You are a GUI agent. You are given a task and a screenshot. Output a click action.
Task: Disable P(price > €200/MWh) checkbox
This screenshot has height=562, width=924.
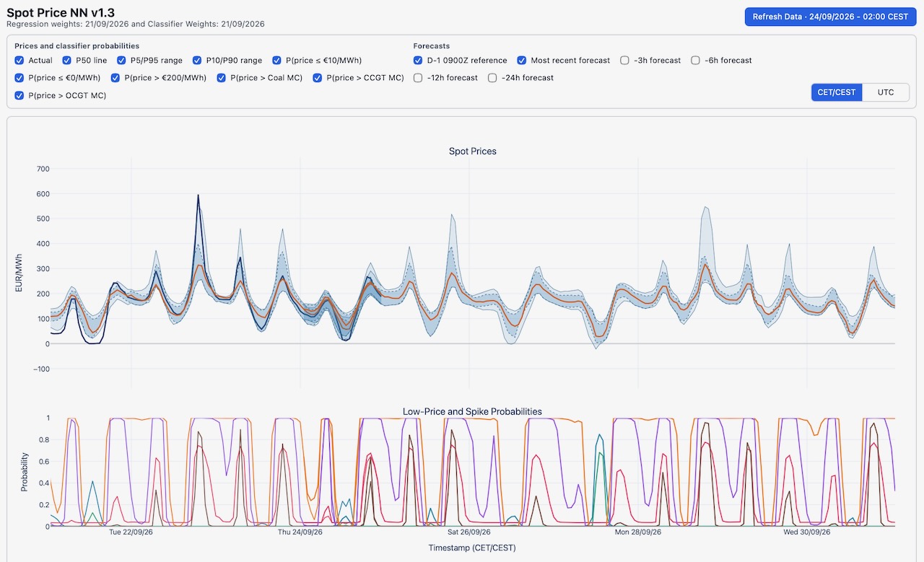(x=115, y=78)
